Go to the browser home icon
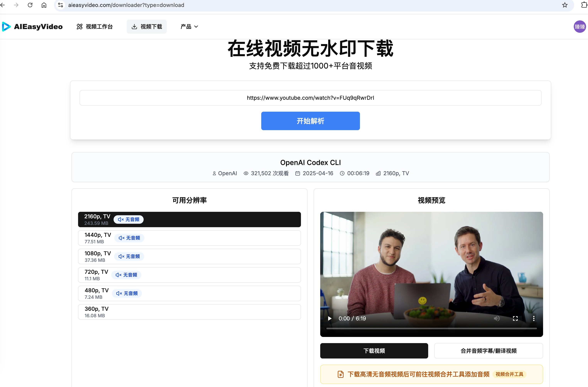Screen dimensions: 588x387 point(44,5)
